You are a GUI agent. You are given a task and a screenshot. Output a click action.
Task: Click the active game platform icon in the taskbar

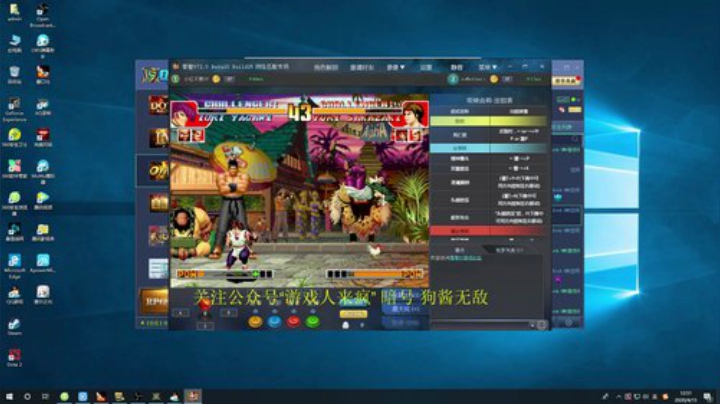coord(193,396)
